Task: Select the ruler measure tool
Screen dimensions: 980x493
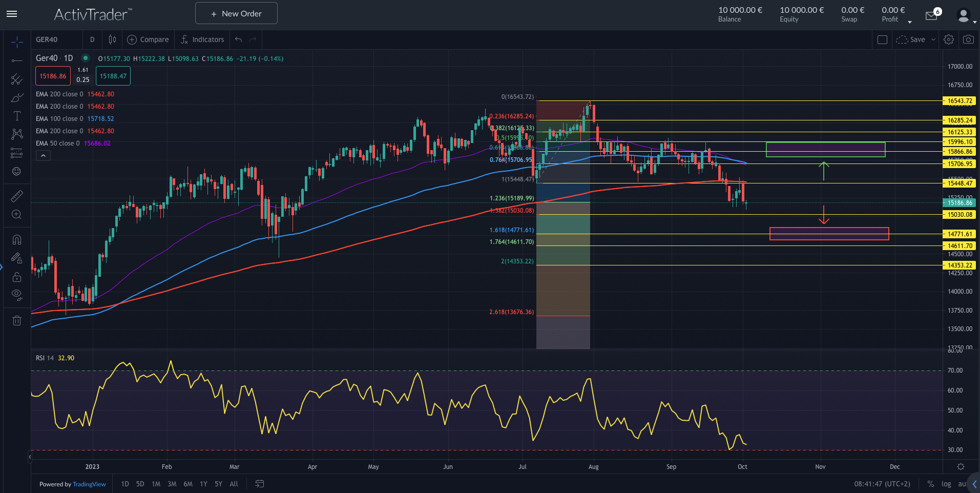Action: tap(17, 196)
